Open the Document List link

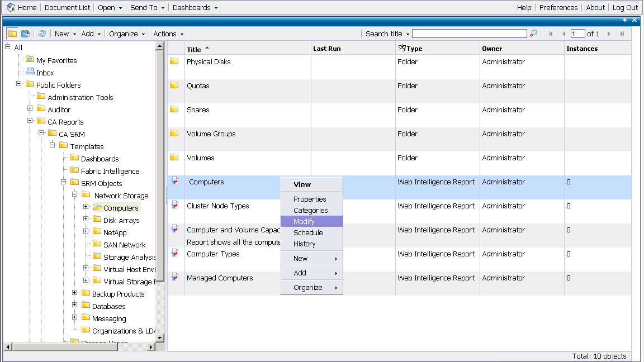[67, 8]
